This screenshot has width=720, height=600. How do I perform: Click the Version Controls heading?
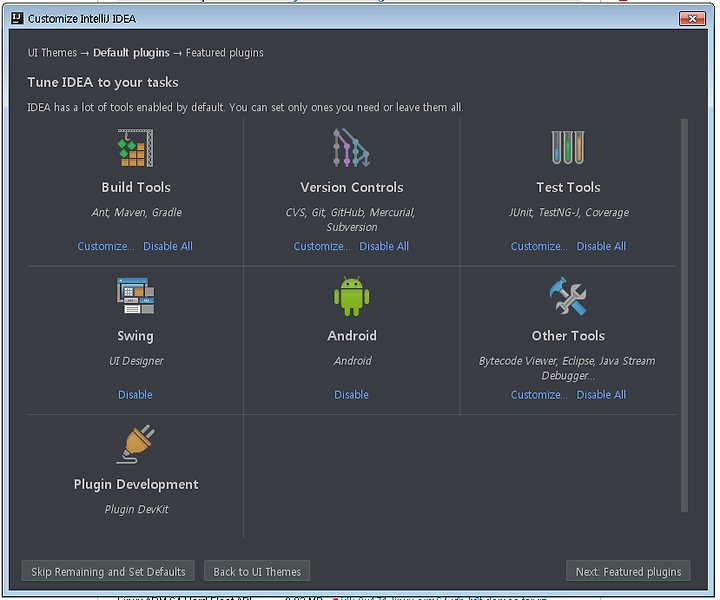point(352,187)
